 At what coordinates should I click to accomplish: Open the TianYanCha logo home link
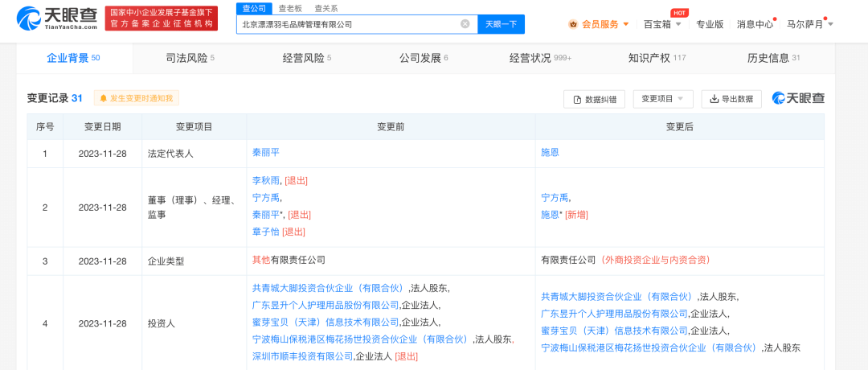click(58, 18)
